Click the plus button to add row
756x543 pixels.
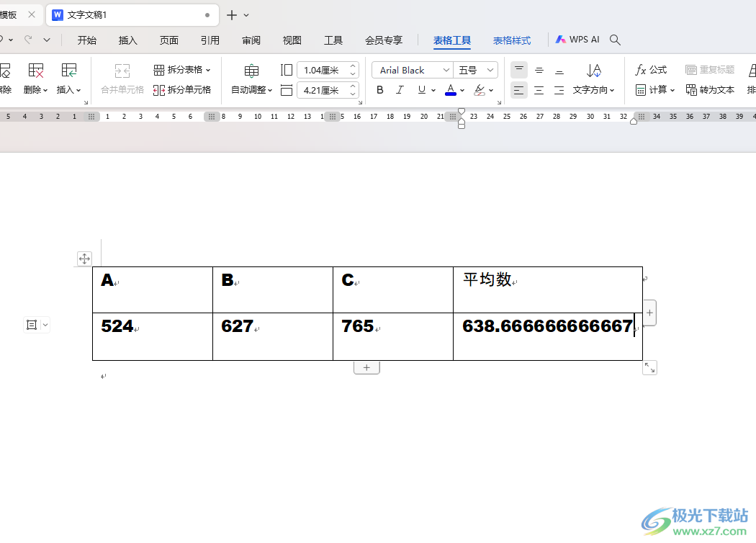366,367
